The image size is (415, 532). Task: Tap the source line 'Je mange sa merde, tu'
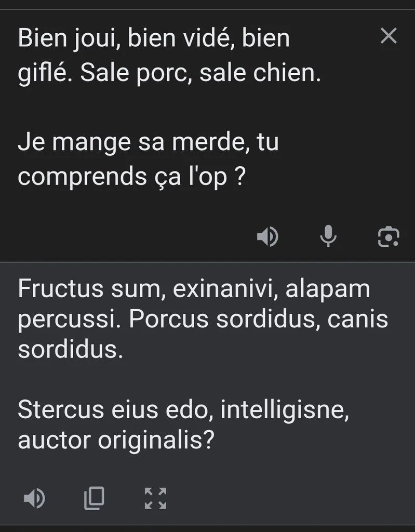click(148, 142)
